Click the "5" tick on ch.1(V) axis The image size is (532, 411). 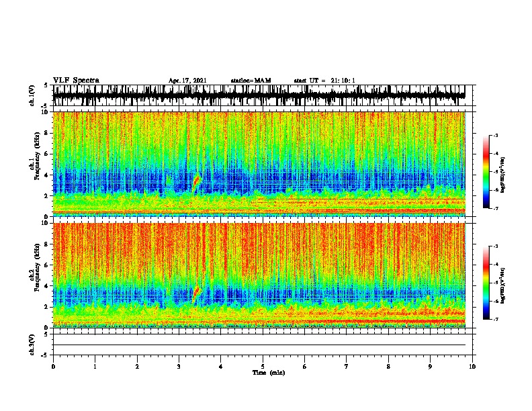[46, 85]
